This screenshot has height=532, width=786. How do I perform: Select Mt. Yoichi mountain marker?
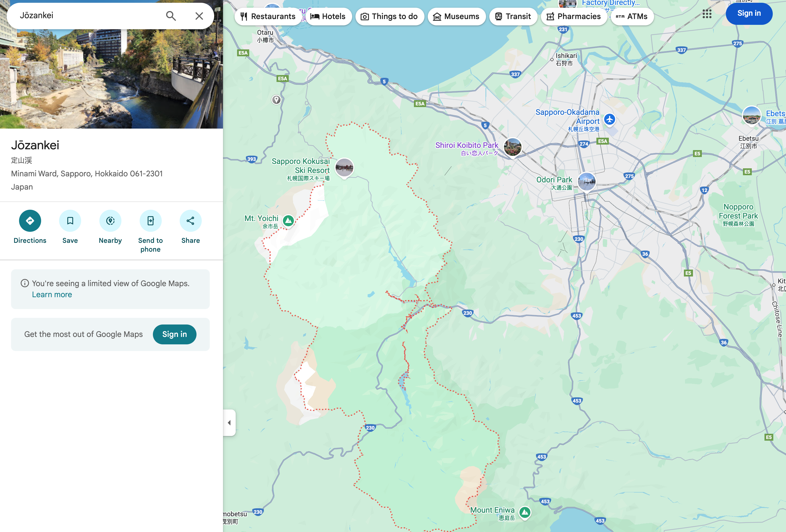288,221
